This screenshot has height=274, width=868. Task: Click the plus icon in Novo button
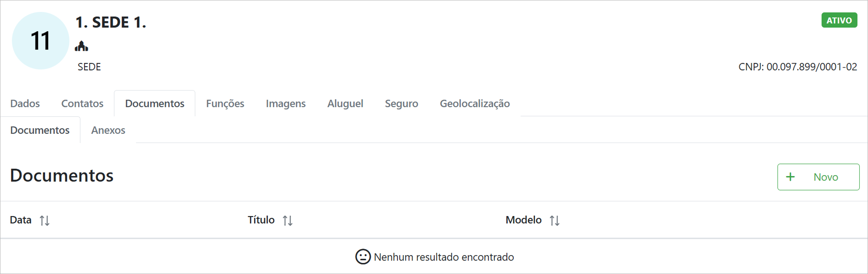click(790, 177)
